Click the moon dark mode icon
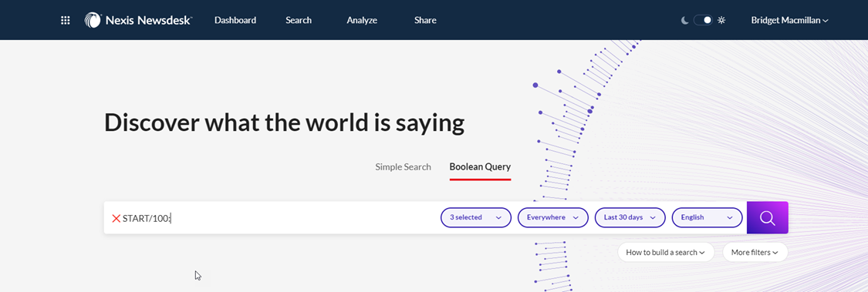The width and height of the screenshot is (868, 292). (x=685, y=21)
